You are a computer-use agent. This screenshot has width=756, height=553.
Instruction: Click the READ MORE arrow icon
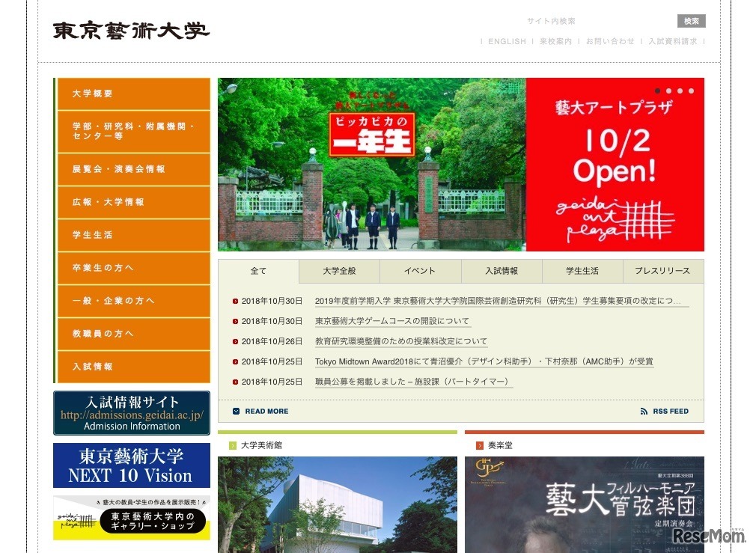coord(237,412)
